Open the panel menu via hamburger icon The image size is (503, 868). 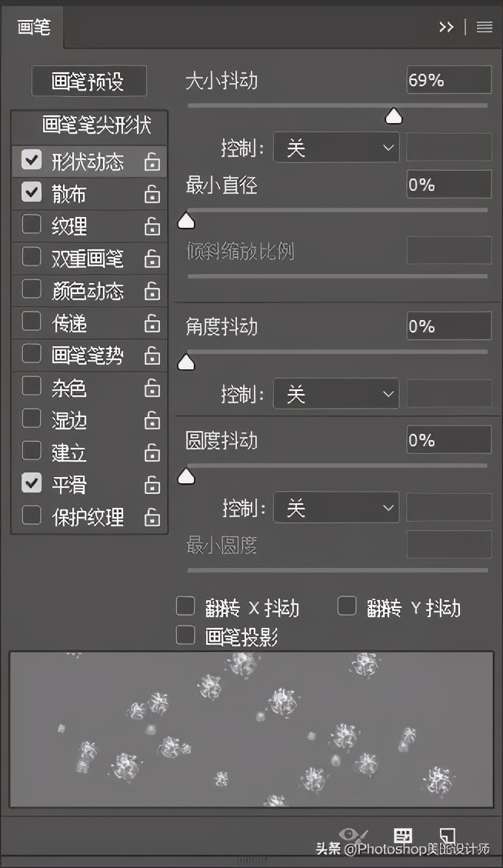tap(485, 27)
